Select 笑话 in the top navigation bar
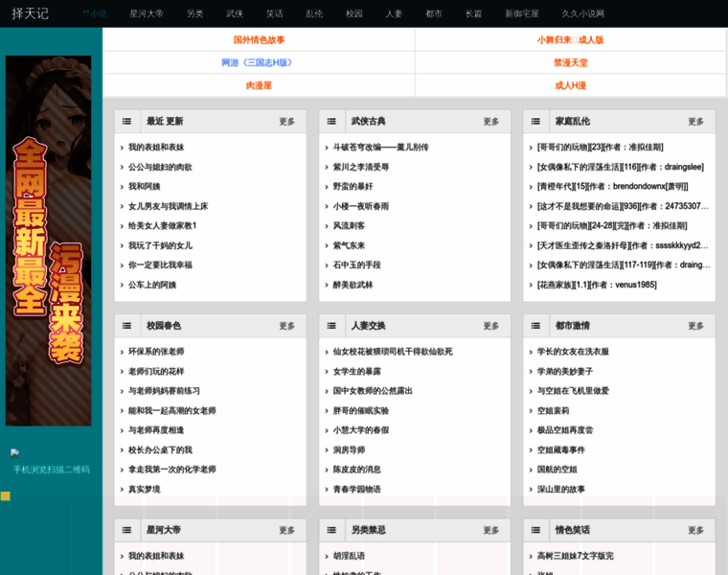This screenshot has width=728, height=575. tap(274, 14)
